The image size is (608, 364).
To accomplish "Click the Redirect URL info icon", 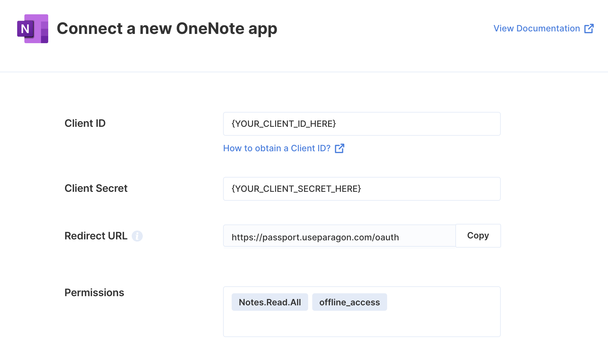I will [x=137, y=236].
